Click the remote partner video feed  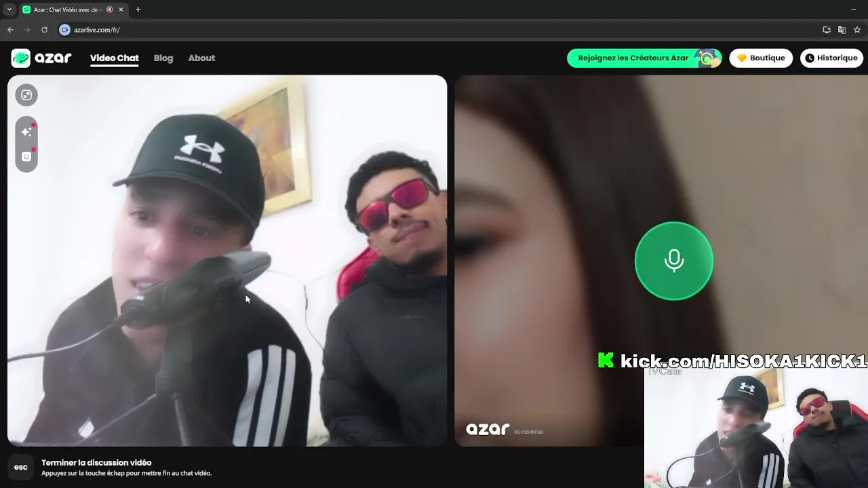coord(661,261)
